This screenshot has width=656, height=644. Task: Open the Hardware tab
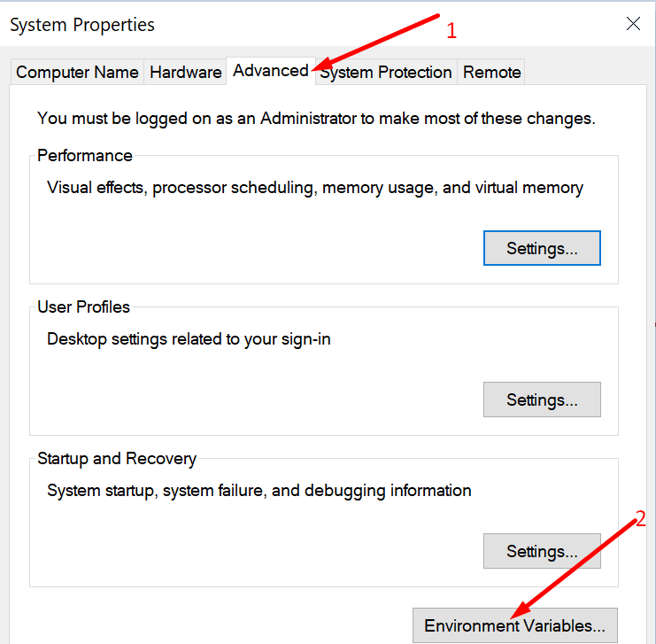pos(185,72)
